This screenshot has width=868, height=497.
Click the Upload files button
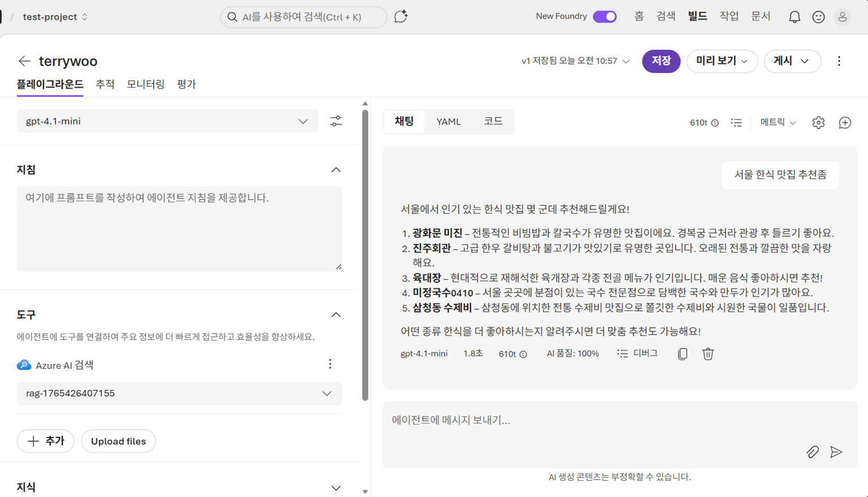click(118, 441)
